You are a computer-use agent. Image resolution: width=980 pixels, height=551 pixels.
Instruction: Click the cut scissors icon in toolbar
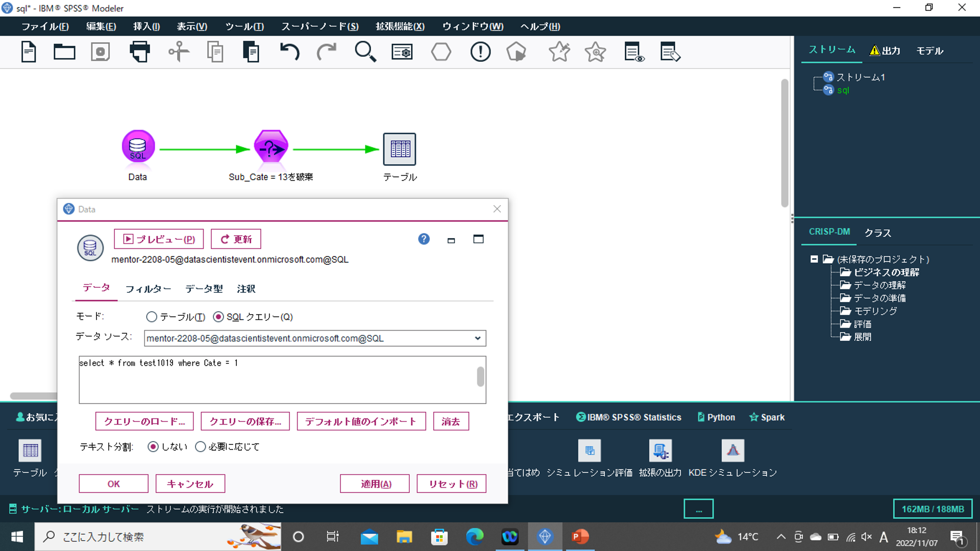click(x=179, y=52)
